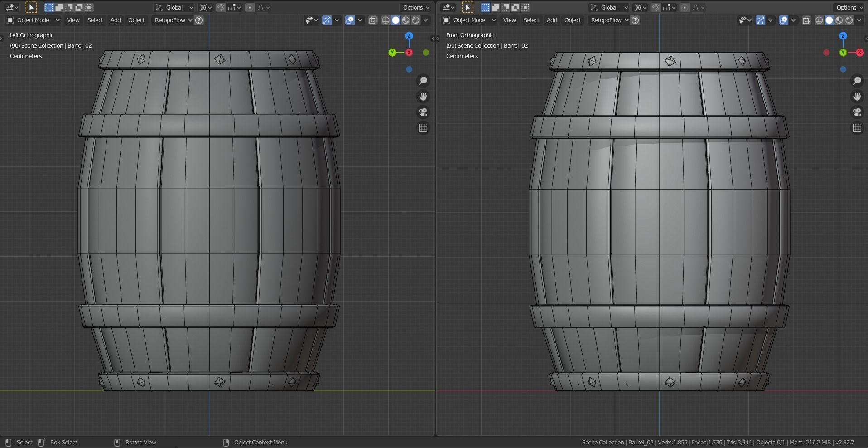
Task: Open RetopoFlow help button in Left Orthographic viewport
Action: 199,20
